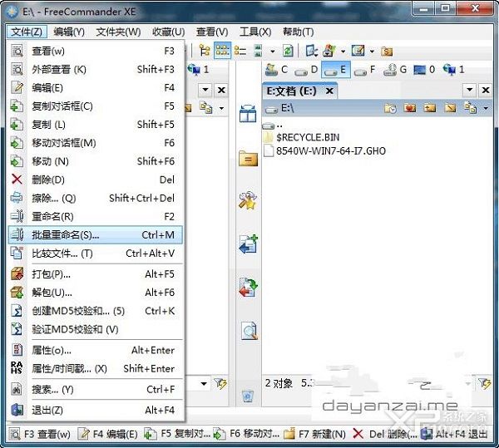Expand dropdown beside the settings icon
The width and height of the screenshot is (499, 448).
[343, 52]
